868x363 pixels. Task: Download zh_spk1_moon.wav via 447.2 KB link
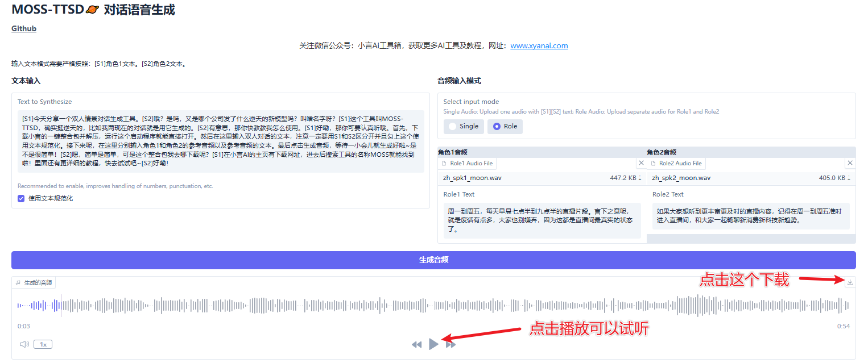pyautogui.click(x=626, y=178)
